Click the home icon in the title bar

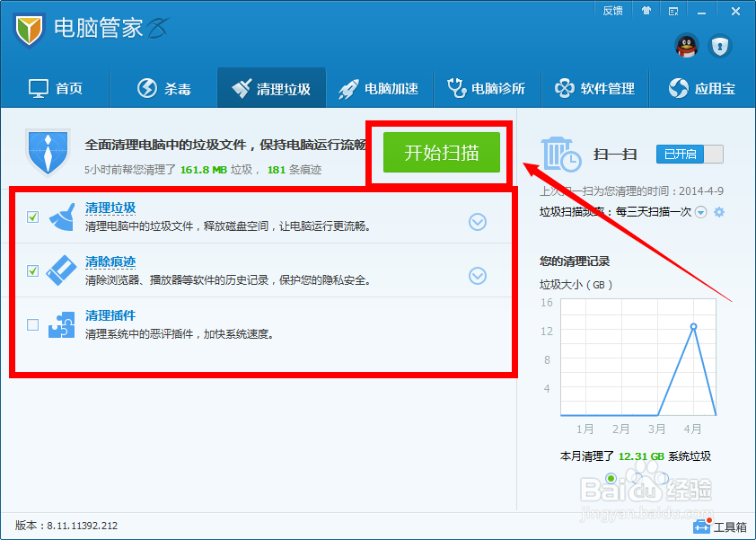pyautogui.click(x=646, y=11)
